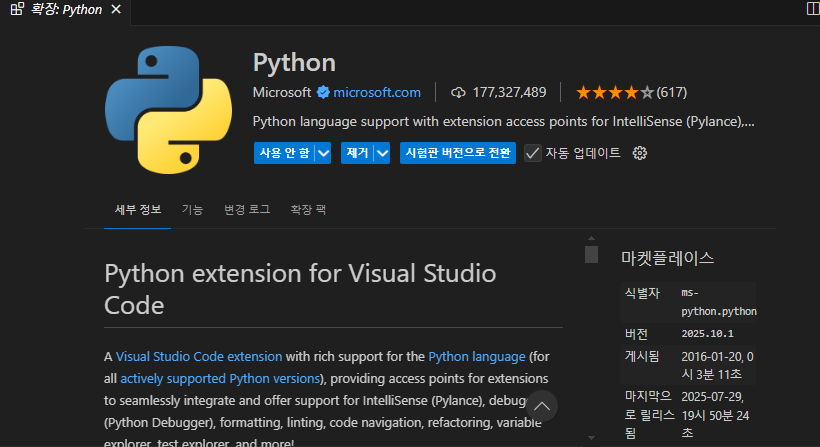The height and width of the screenshot is (447, 820).
Task: Select the 확장: Python editor tab
Action: tap(66, 9)
